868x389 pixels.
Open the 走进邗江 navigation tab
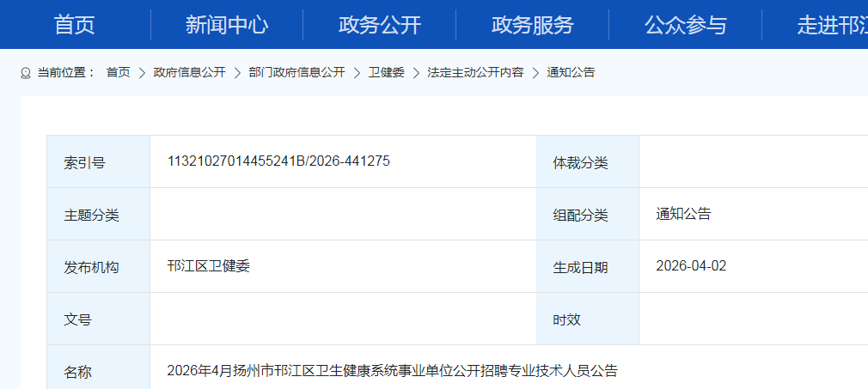(x=831, y=25)
